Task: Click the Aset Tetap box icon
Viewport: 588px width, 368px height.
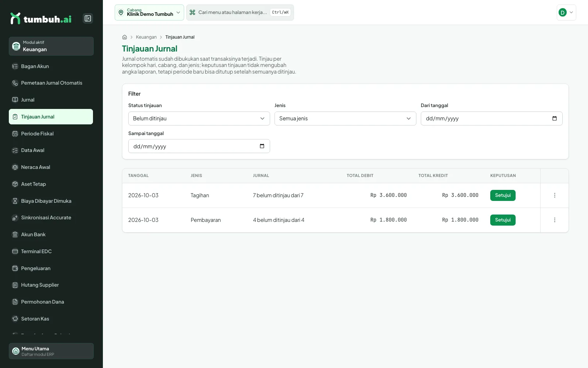Action: 15,184
